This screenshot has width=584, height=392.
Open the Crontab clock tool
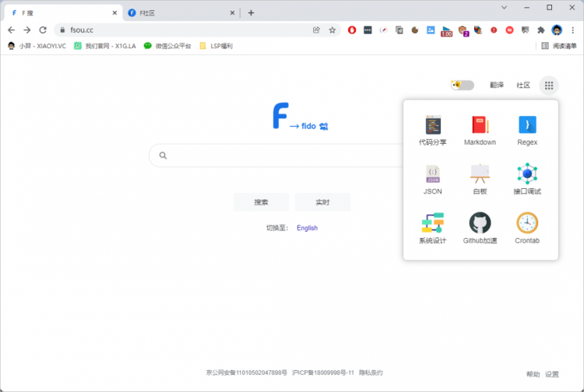[x=527, y=229]
